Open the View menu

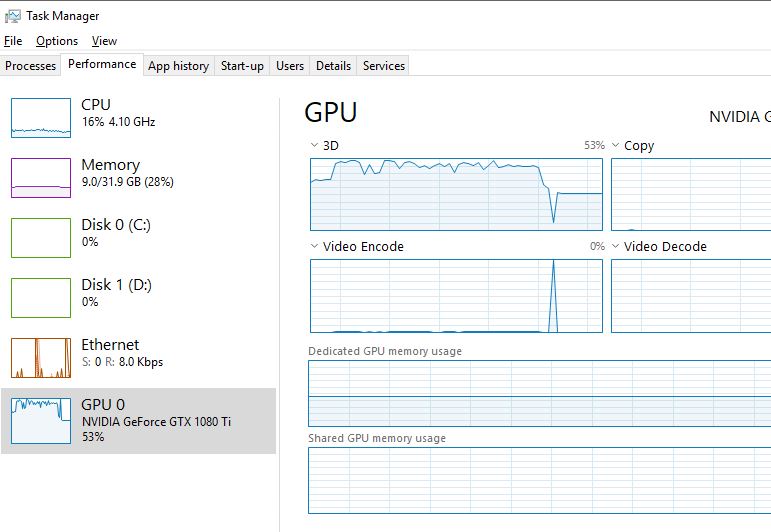(x=104, y=41)
